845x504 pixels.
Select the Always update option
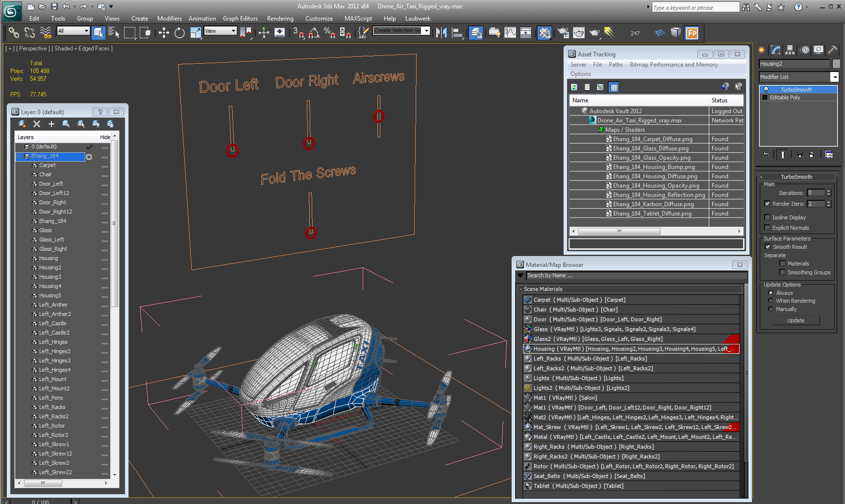[770, 293]
